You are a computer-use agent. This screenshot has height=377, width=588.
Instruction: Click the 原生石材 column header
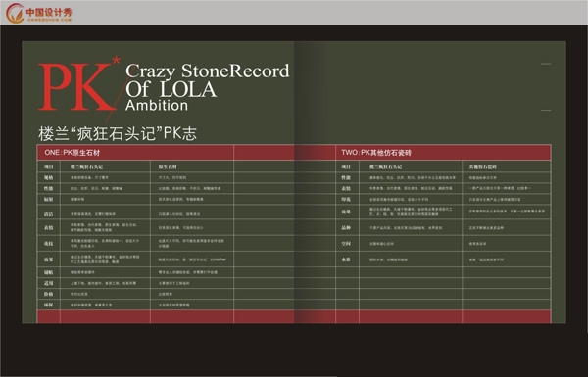(x=168, y=166)
